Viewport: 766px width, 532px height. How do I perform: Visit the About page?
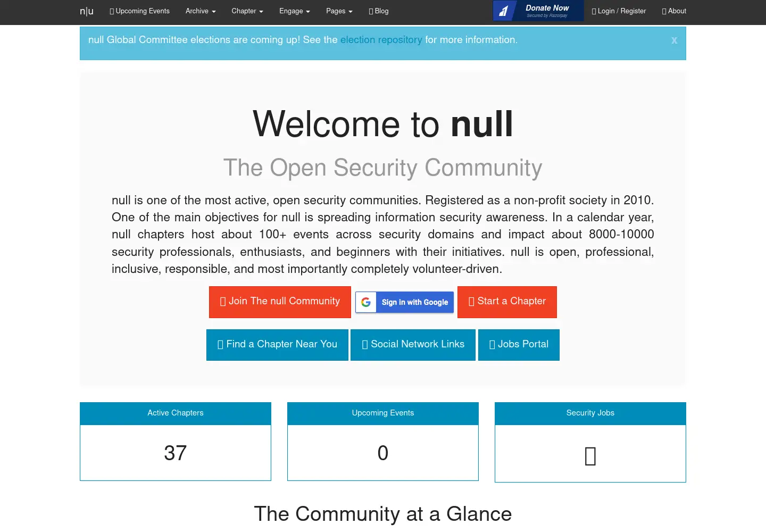coord(674,11)
